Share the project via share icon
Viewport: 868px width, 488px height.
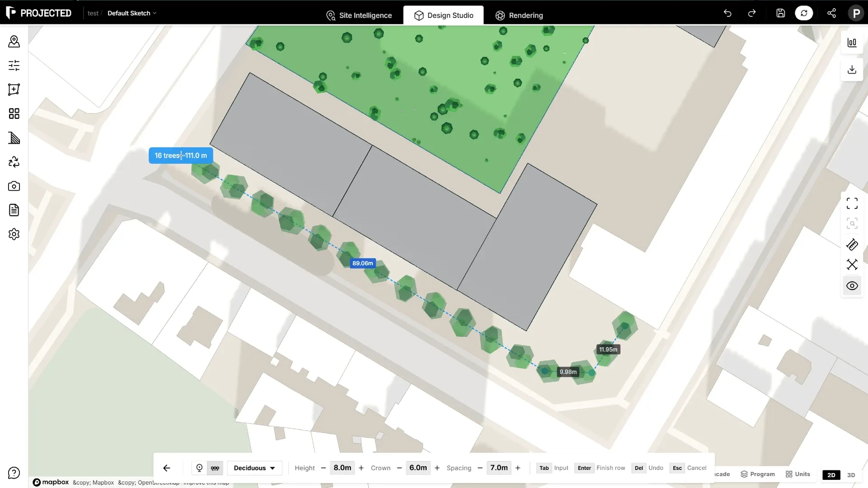tap(831, 13)
